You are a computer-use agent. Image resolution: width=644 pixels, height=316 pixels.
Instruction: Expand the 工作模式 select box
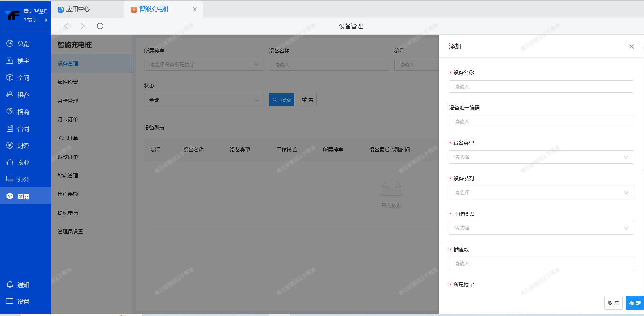point(541,228)
